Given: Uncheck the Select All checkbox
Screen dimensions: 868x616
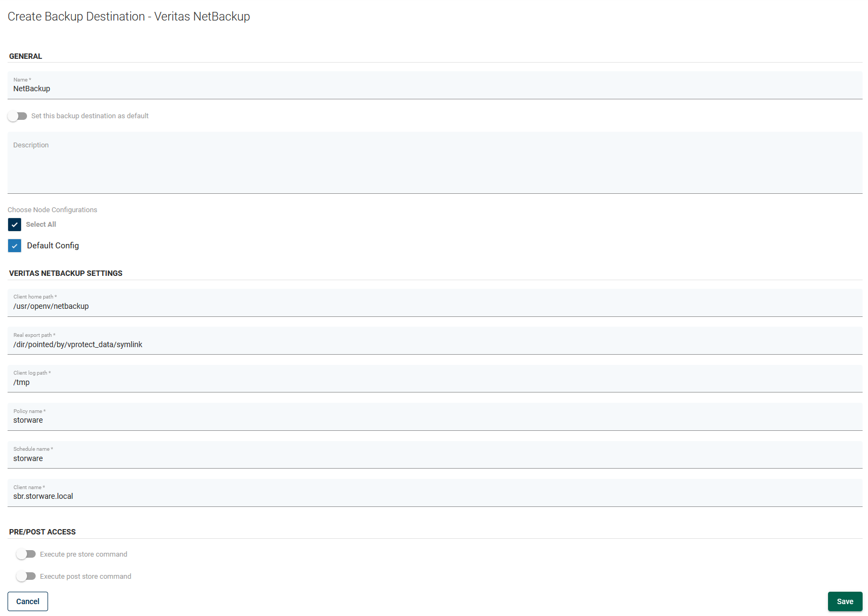Looking at the screenshot, I should click(x=15, y=225).
